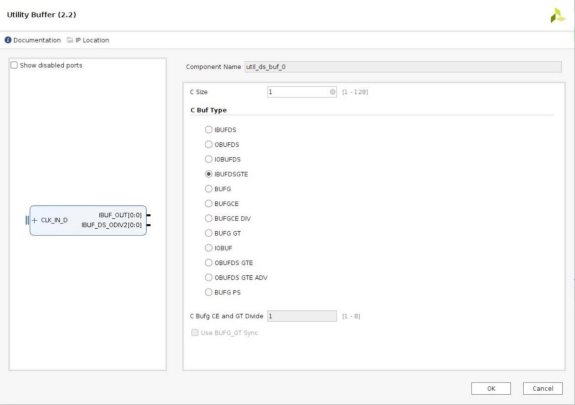Clear the C Size field icon
Image resolution: width=575 pixels, height=405 pixels.
(x=332, y=92)
